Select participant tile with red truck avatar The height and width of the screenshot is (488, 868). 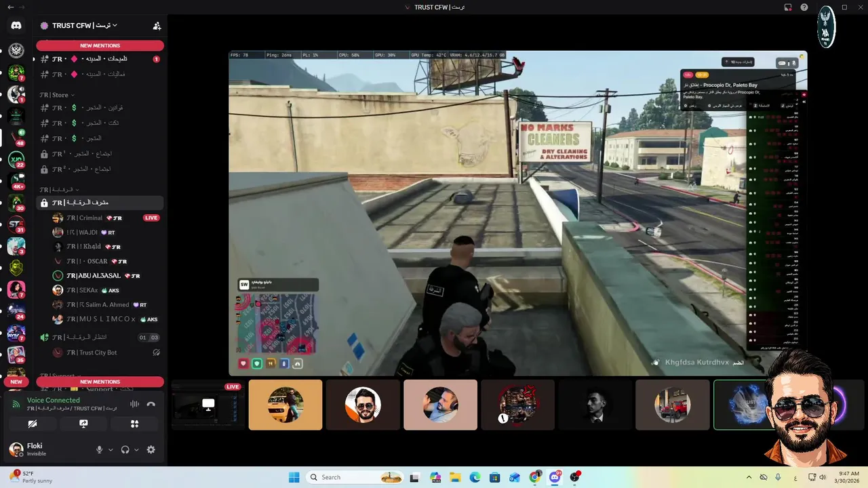click(672, 405)
